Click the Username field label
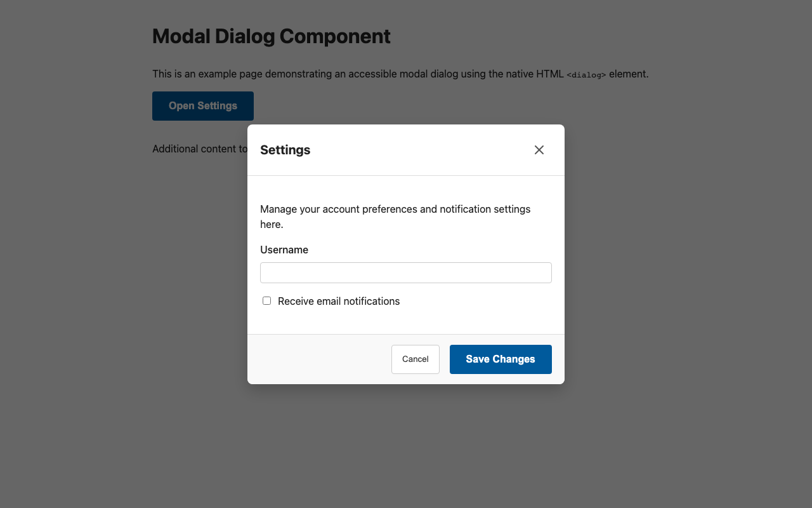The height and width of the screenshot is (508, 812). (x=284, y=250)
